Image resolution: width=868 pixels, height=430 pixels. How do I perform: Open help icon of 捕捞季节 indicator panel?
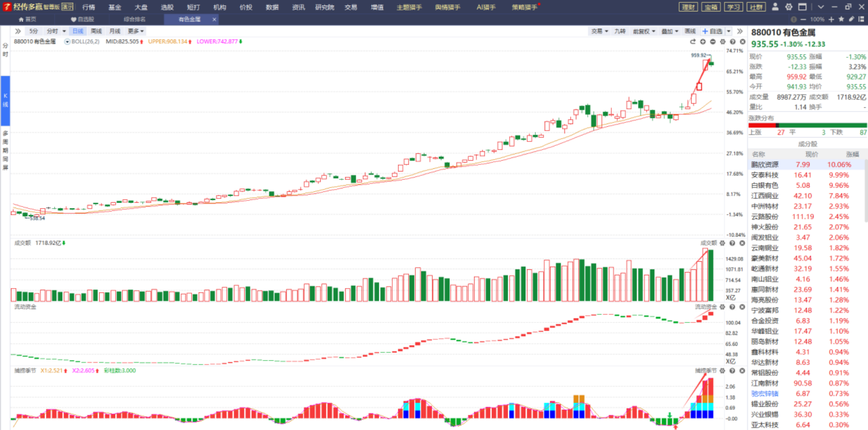click(733, 370)
